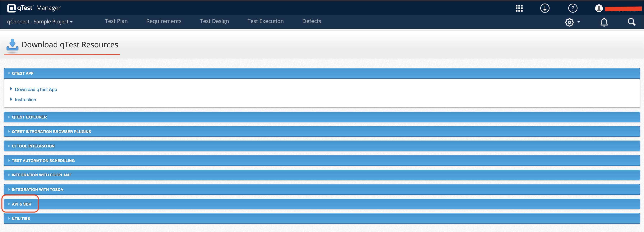
Task: Open the settings gear icon
Action: tap(569, 22)
